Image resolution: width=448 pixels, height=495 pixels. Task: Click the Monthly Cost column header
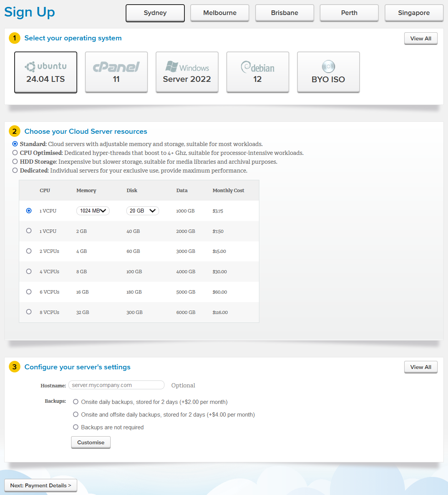point(228,191)
